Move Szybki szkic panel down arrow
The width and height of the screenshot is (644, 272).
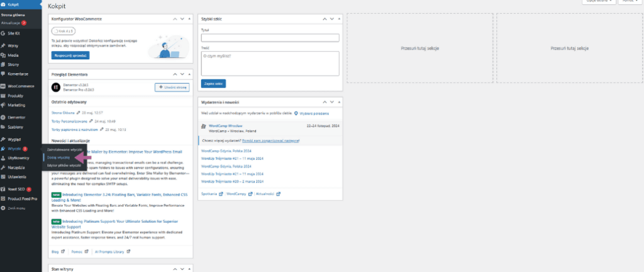[333, 19]
